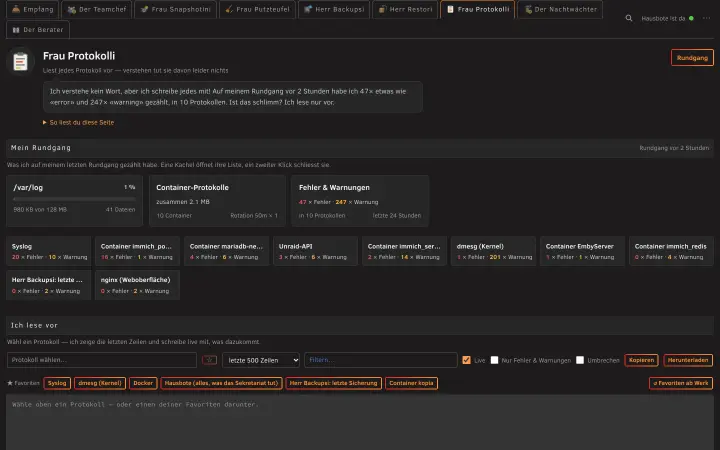Select the Frau Protokolli tab
Viewport: 720px width, 450px height.
tap(478, 9)
